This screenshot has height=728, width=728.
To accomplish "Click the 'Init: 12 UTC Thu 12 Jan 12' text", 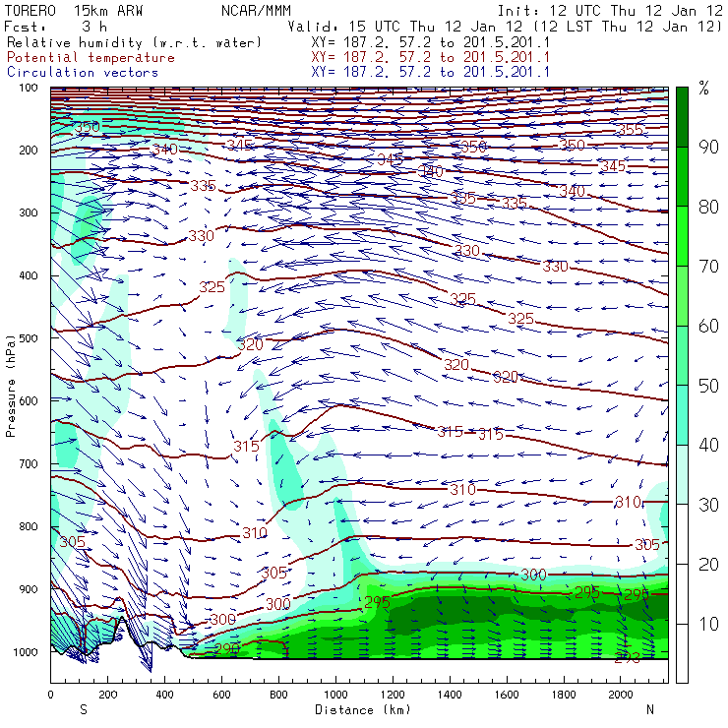I will 610,11.
